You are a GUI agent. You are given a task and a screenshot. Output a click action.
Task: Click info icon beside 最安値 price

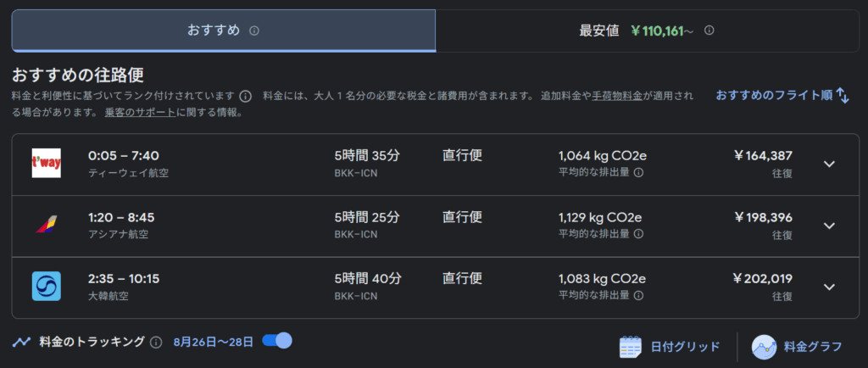pyautogui.click(x=709, y=31)
